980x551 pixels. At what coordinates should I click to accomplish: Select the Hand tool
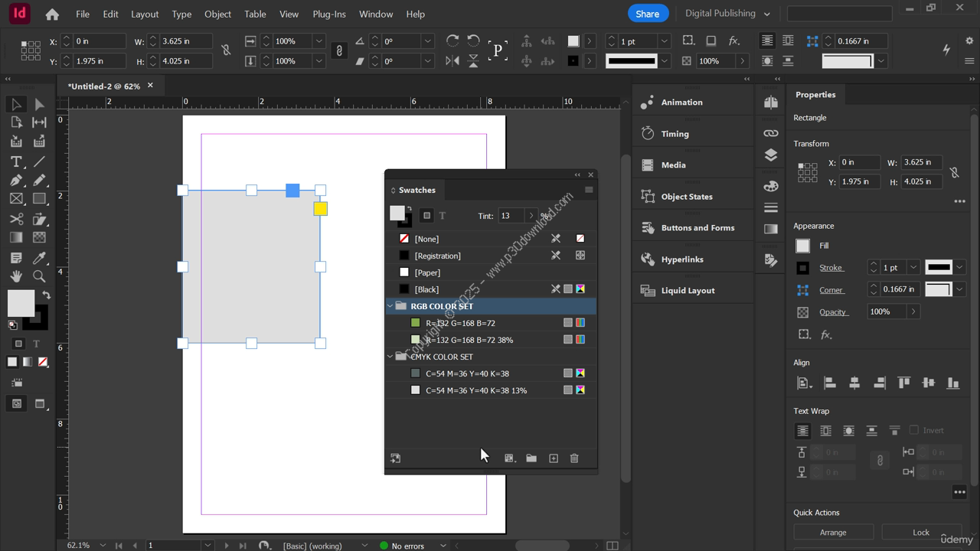tap(16, 276)
